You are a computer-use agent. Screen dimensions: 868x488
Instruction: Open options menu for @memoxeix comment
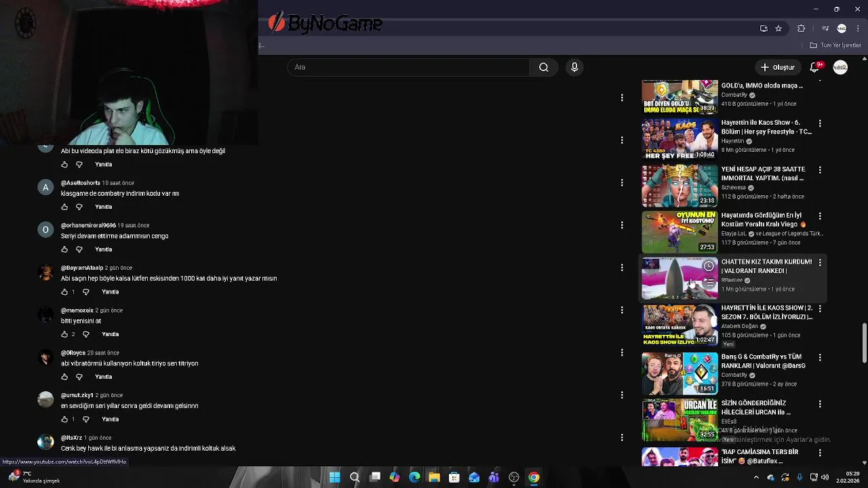coord(622,310)
